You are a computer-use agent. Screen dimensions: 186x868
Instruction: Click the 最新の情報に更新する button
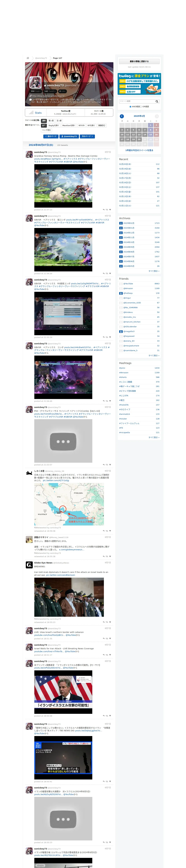click(139, 61)
